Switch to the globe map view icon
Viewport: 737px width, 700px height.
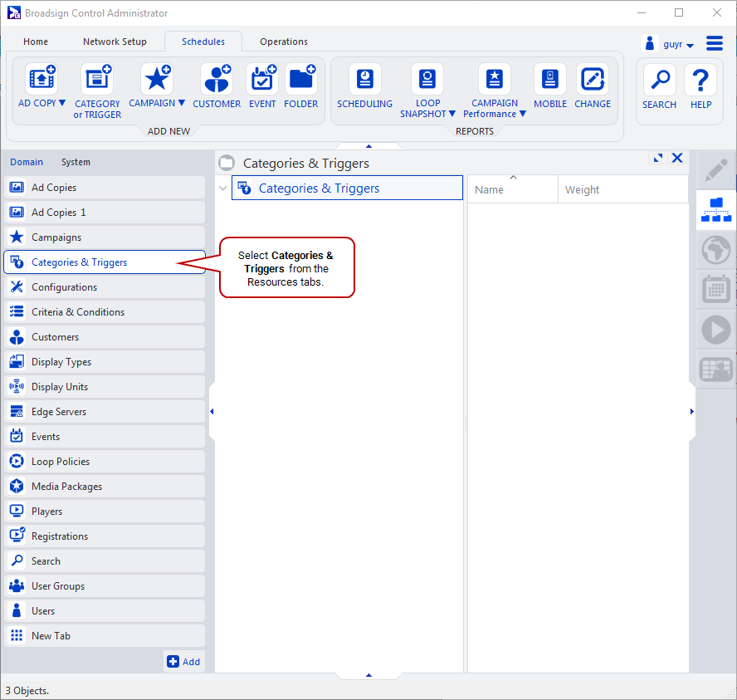pos(716,250)
